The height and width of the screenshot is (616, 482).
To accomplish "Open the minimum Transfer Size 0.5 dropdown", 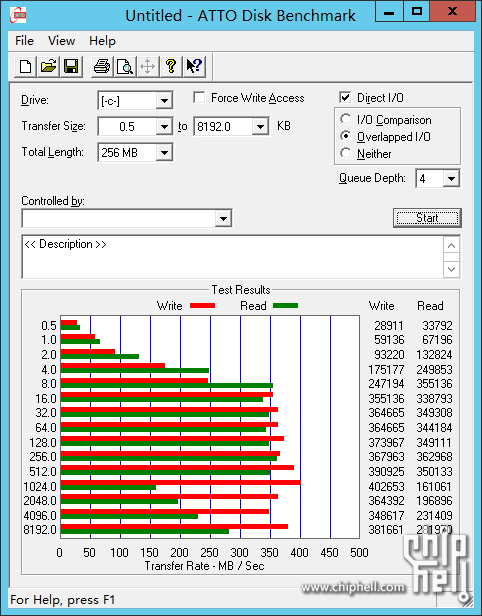I will pyautogui.click(x=164, y=126).
